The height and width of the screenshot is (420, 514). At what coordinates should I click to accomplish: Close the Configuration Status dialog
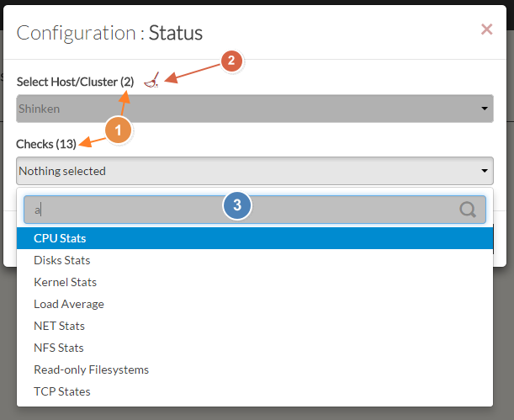(486, 29)
